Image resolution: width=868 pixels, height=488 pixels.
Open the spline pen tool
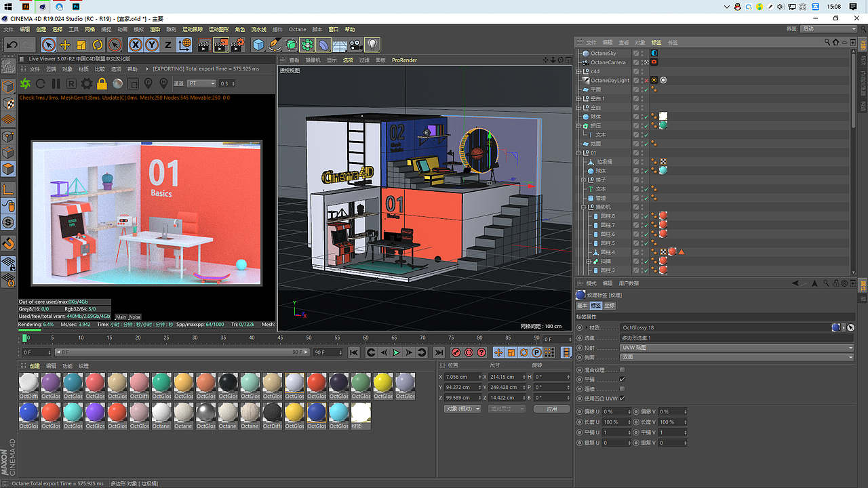click(275, 45)
